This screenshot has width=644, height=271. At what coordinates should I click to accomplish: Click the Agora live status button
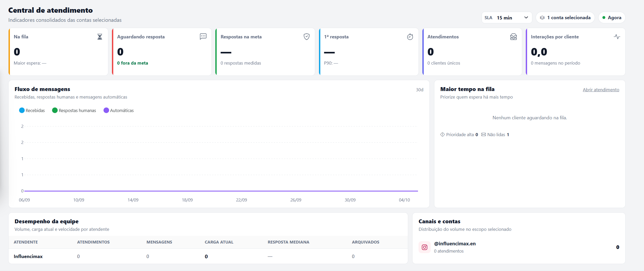pos(612,18)
